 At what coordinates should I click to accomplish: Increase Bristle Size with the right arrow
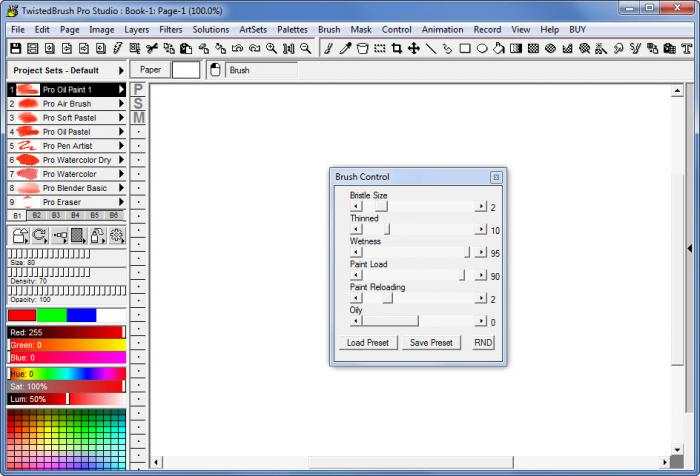pos(481,206)
